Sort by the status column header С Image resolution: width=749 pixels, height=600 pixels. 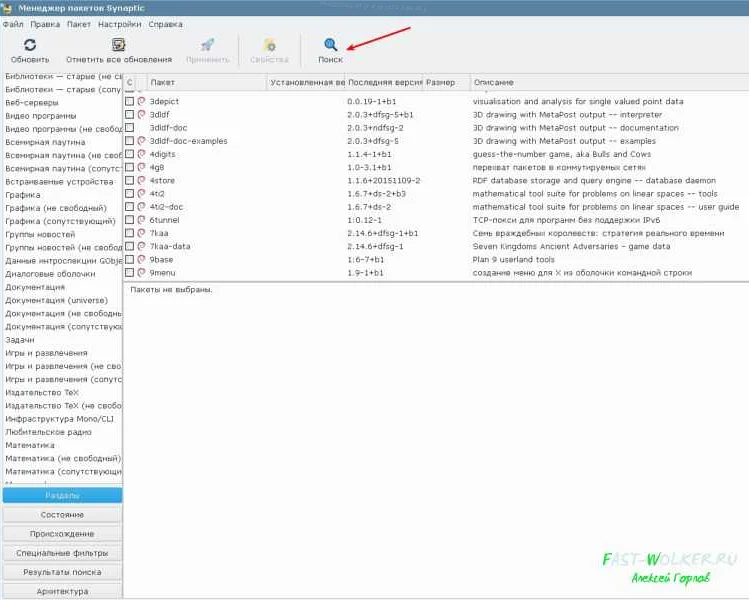coord(129,83)
